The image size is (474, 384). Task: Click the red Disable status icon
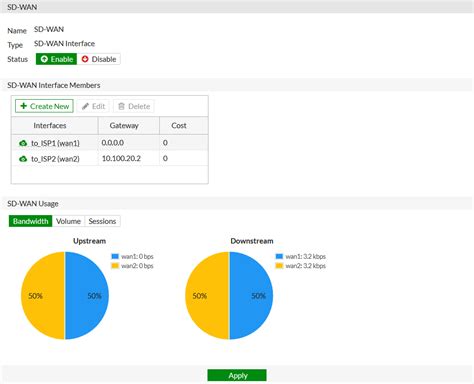pos(85,59)
